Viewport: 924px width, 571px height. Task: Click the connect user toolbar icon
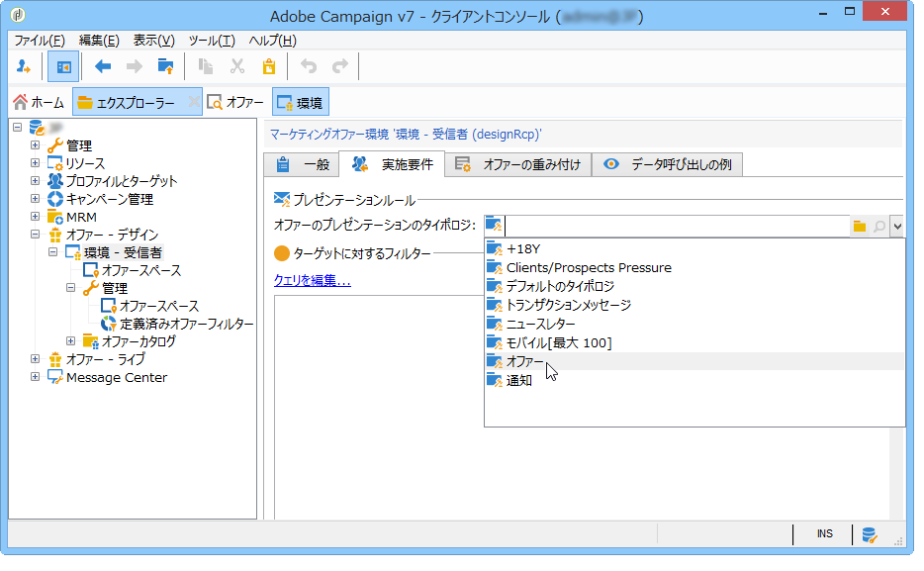[24, 66]
